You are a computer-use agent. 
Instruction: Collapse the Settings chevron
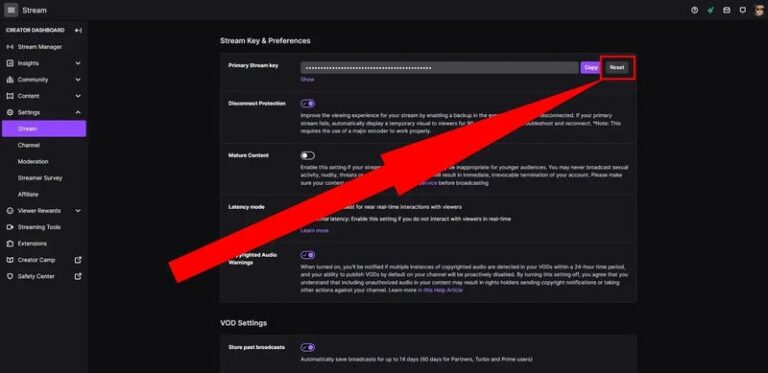coord(78,113)
